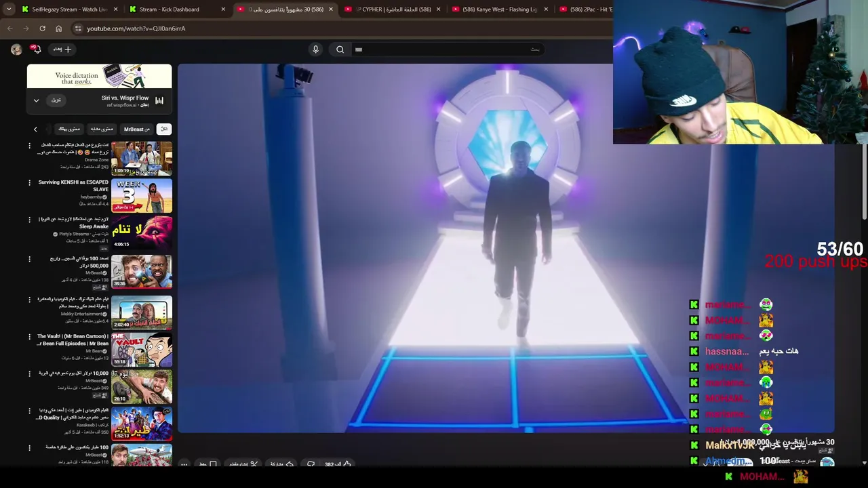Open the YouTube account avatar menu
The height and width of the screenshot is (488, 868).
pos(16,49)
